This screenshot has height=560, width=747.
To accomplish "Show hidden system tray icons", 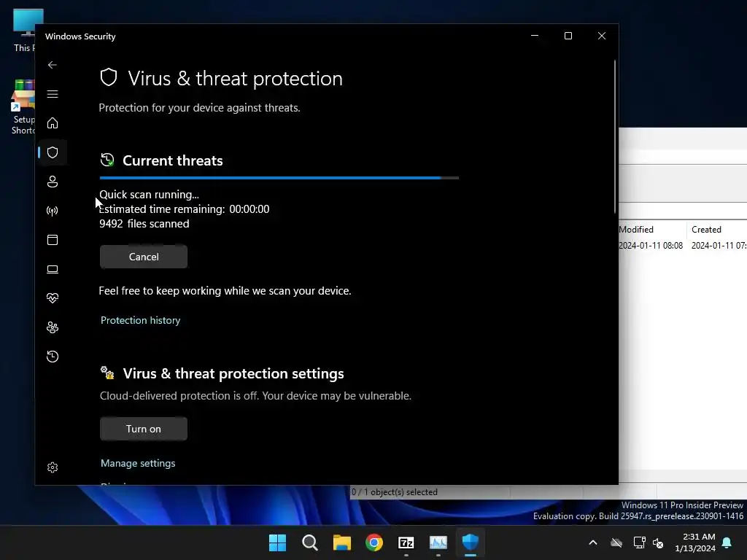I will click(x=593, y=542).
